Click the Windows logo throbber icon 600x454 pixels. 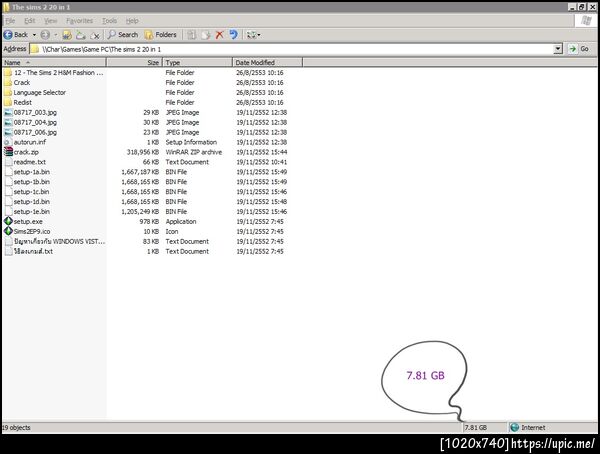585,21
